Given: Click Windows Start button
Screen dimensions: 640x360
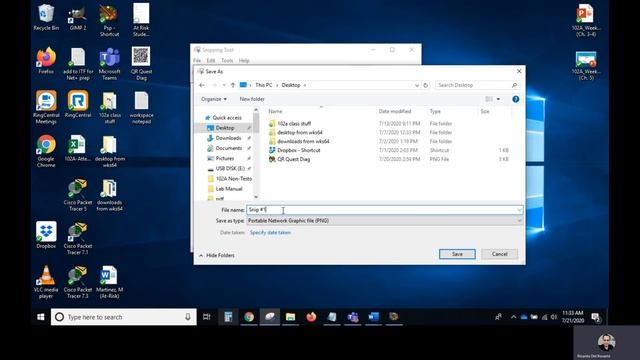Looking at the screenshot, I should (40, 317).
